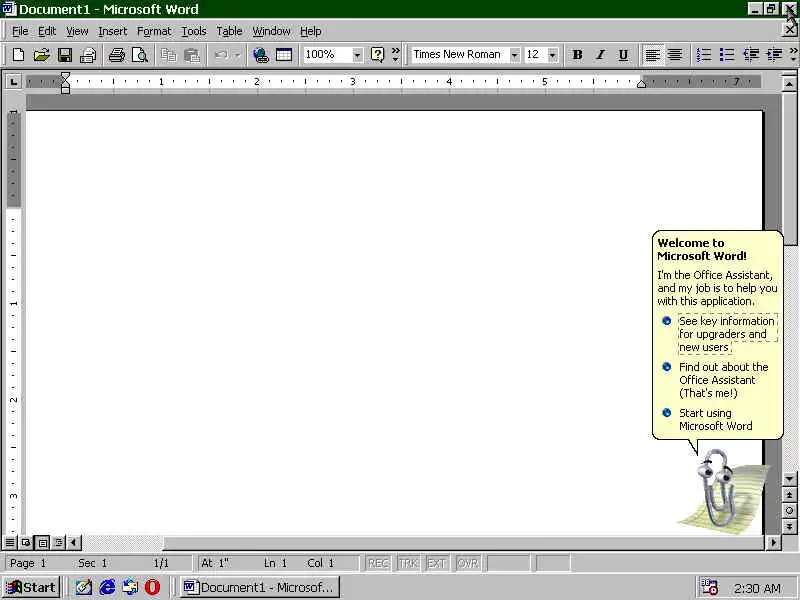Open Select Browse Object circle button
Viewport: 800px width, 600px height.
pyautogui.click(x=789, y=511)
